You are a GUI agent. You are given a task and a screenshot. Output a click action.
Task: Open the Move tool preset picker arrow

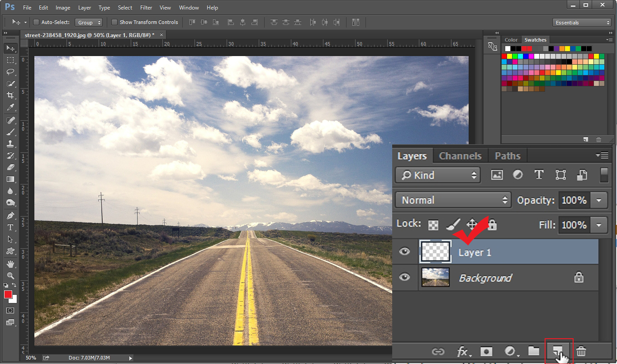[x=25, y=22]
